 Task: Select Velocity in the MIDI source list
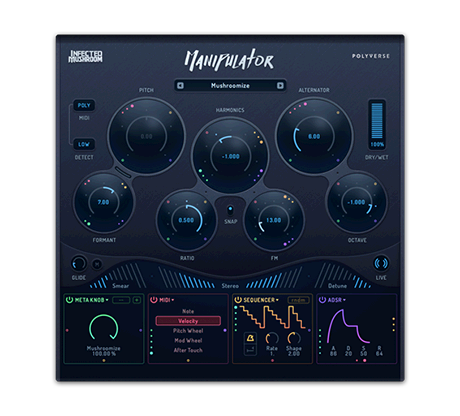click(188, 321)
